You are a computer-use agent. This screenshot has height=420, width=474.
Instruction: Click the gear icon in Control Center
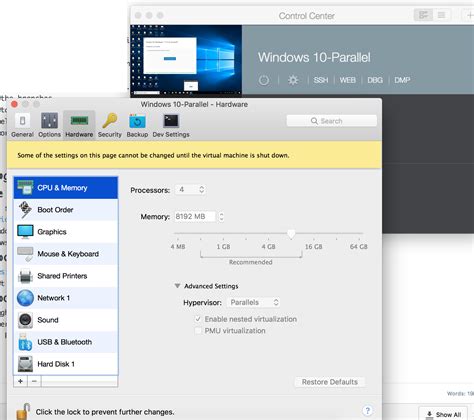(293, 80)
